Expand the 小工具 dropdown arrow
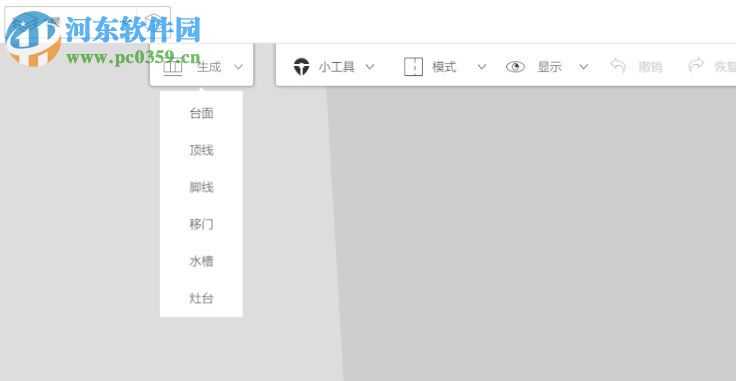This screenshot has height=381, width=736. 370,67
